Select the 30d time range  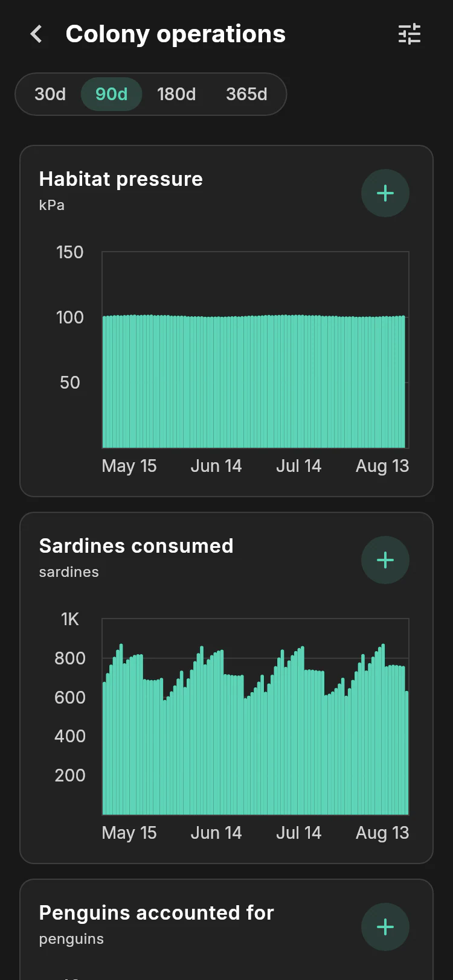coord(50,94)
